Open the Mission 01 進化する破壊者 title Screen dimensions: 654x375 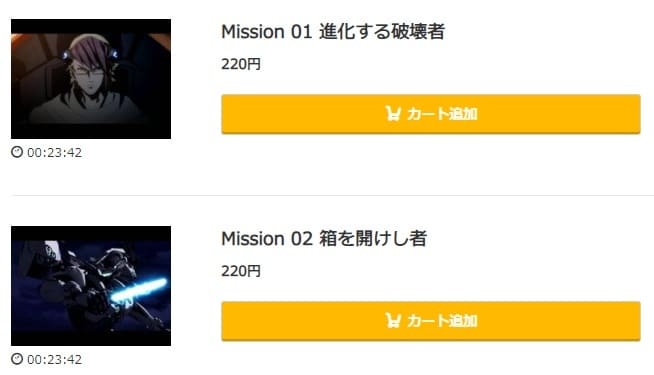[333, 32]
